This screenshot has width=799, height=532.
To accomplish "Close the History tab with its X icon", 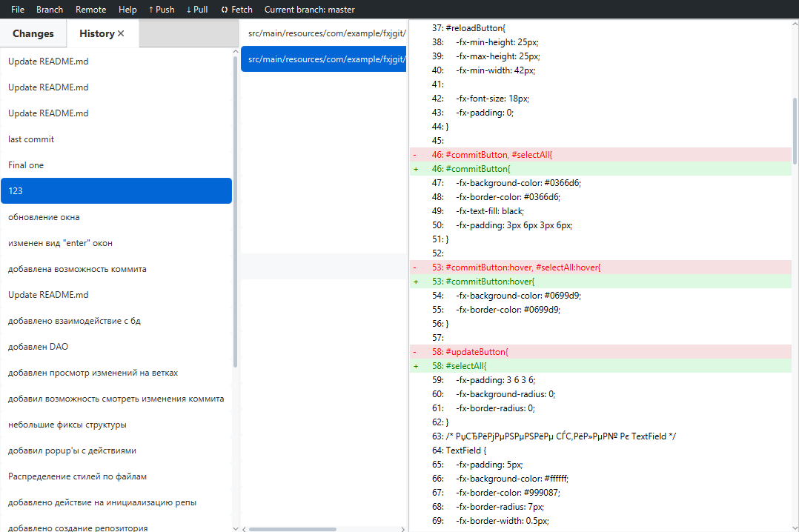I will coord(122,33).
